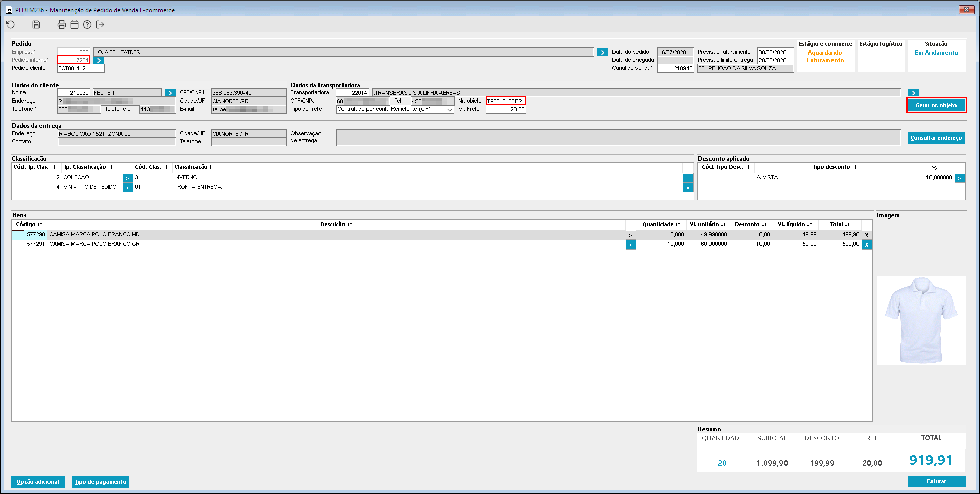Focus the Vl. Frete field
Screen dimensions: 980x494
click(x=506, y=109)
